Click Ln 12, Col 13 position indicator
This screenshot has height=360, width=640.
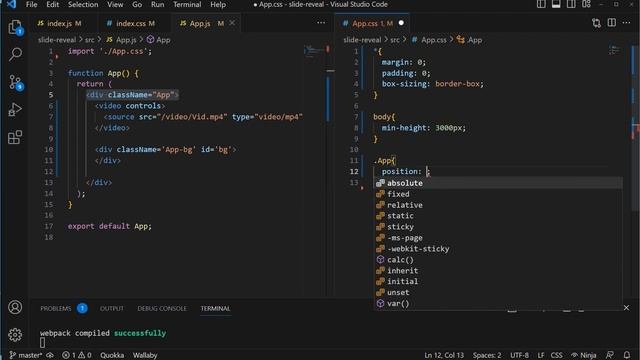pos(444,355)
